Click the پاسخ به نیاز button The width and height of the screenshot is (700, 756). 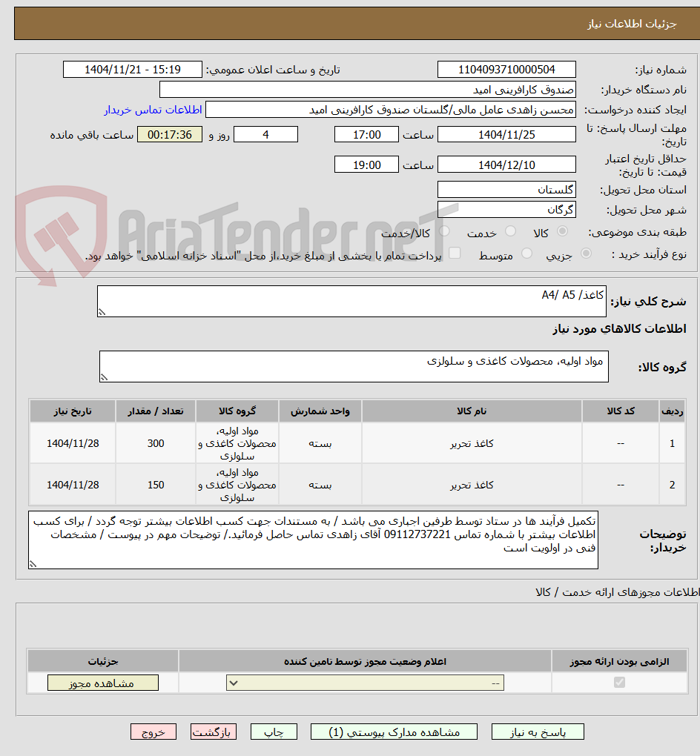click(538, 732)
